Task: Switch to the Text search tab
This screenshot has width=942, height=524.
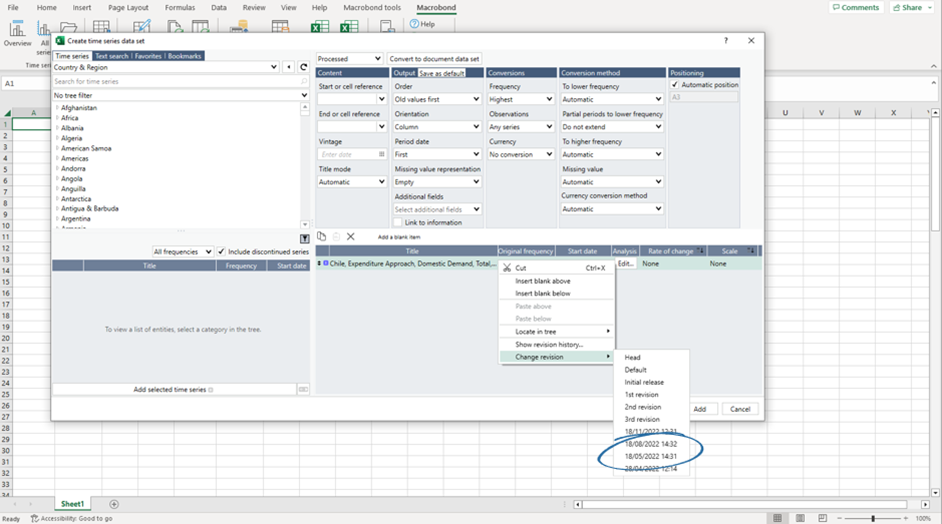Action: coord(111,56)
